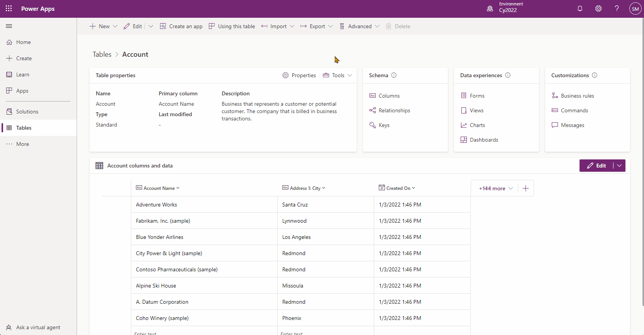This screenshot has height=335, width=644.
Task: Click the Tables breadcrumb link
Action: coord(102,54)
